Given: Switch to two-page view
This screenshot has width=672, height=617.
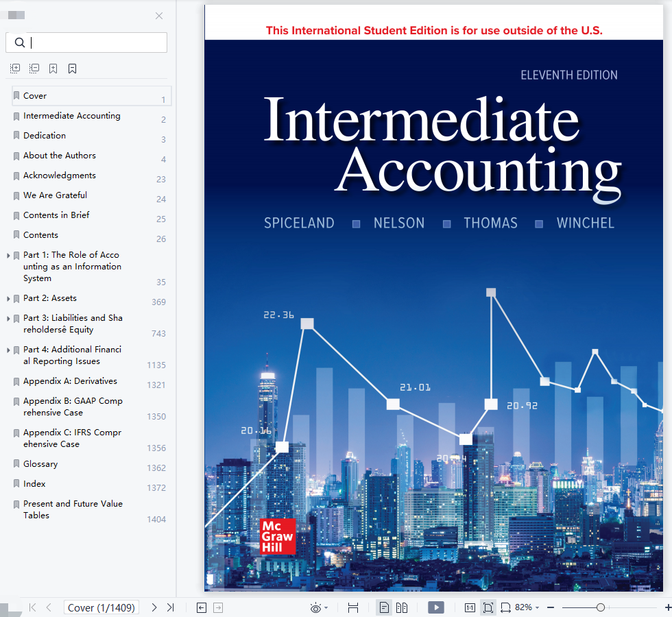Looking at the screenshot, I should tap(402, 607).
